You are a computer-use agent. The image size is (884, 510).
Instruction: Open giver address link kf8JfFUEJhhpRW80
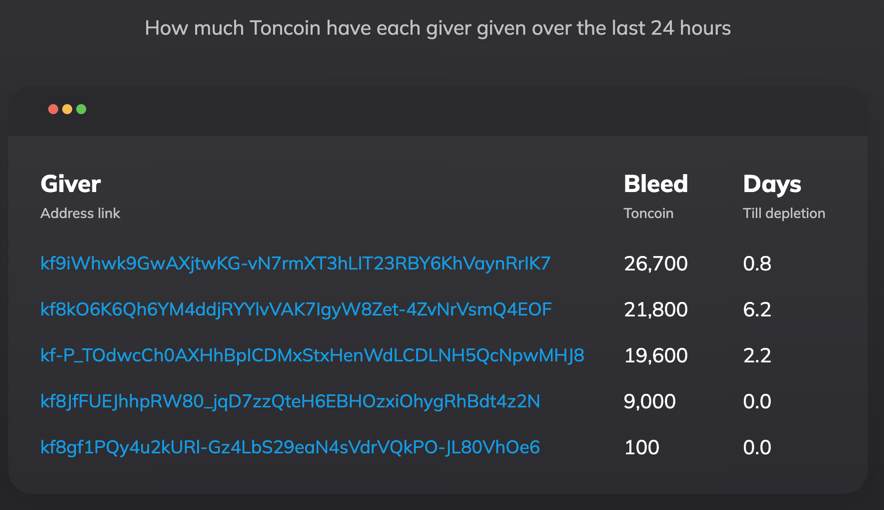pyautogui.click(x=290, y=401)
